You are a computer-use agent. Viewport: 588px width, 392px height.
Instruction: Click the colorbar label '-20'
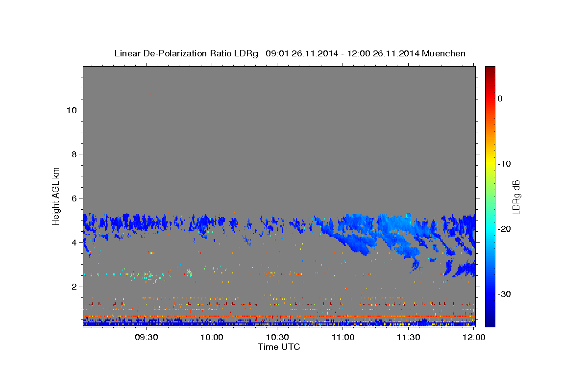504,229
